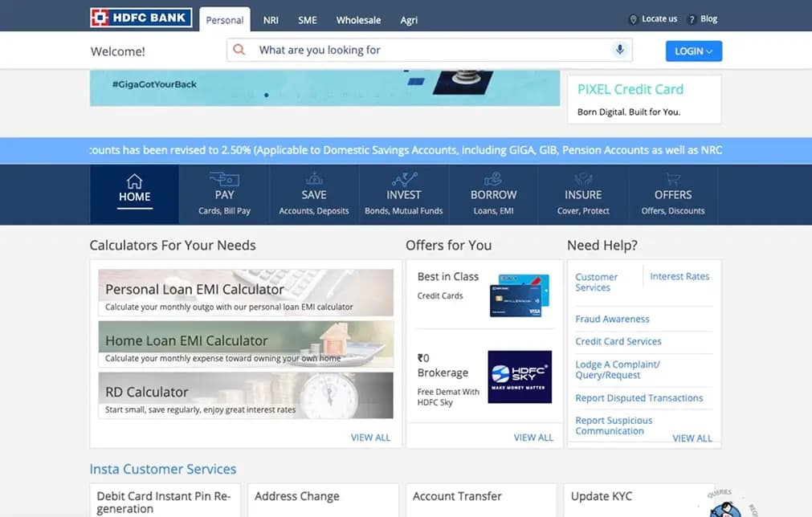Open the Offers and discounts cart icon
Image resolution: width=812 pixels, height=517 pixels.
pyautogui.click(x=673, y=179)
